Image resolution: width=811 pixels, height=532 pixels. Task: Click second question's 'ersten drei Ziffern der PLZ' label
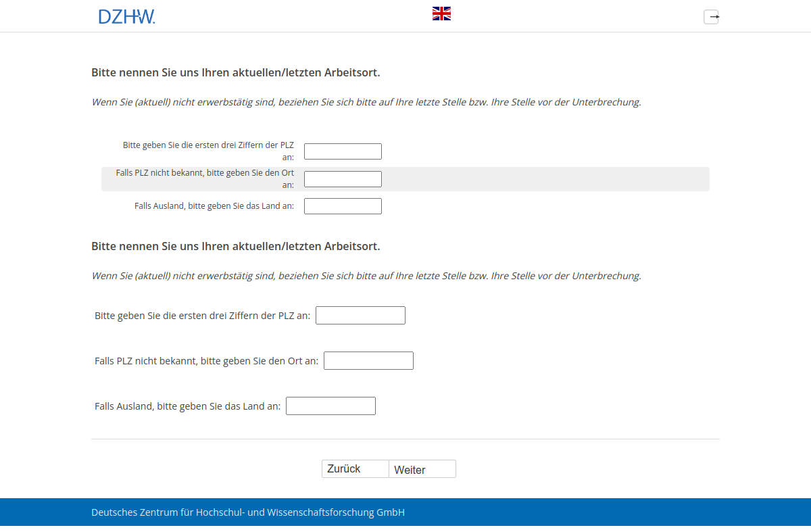pos(202,316)
